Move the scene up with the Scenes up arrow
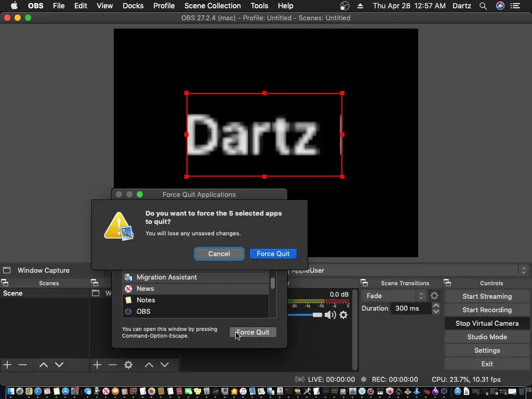 pos(44,365)
